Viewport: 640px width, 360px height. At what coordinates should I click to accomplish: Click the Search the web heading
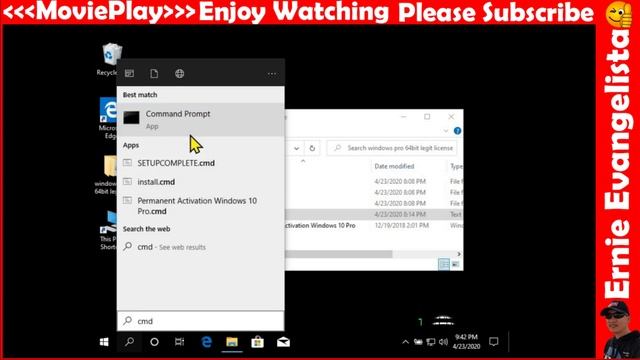coord(147,229)
